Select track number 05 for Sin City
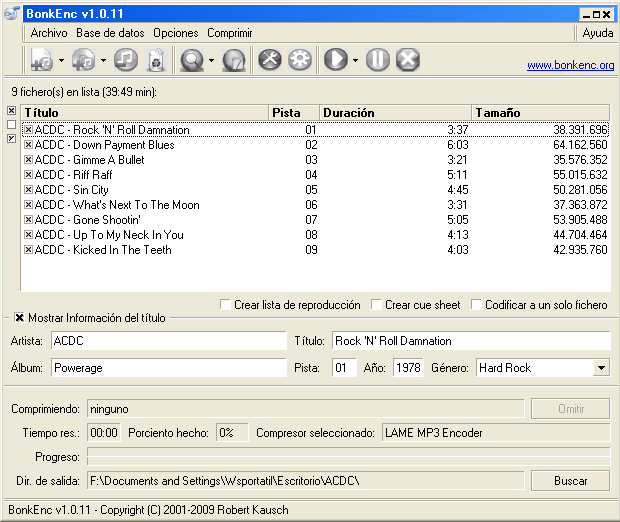620x522 pixels. click(311, 190)
